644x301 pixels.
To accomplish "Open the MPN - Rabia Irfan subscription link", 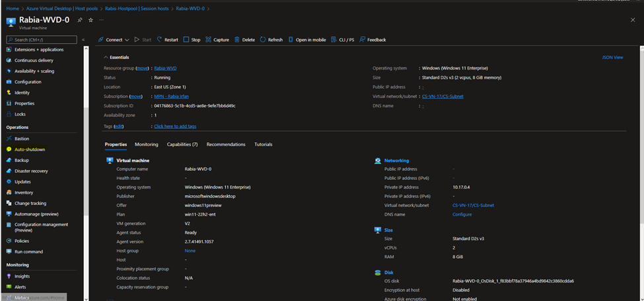I will coord(171,97).
